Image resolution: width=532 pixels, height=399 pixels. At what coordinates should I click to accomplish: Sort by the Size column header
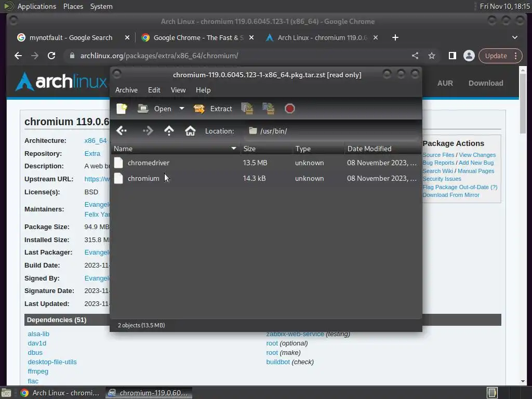click(x=267, y=149)
